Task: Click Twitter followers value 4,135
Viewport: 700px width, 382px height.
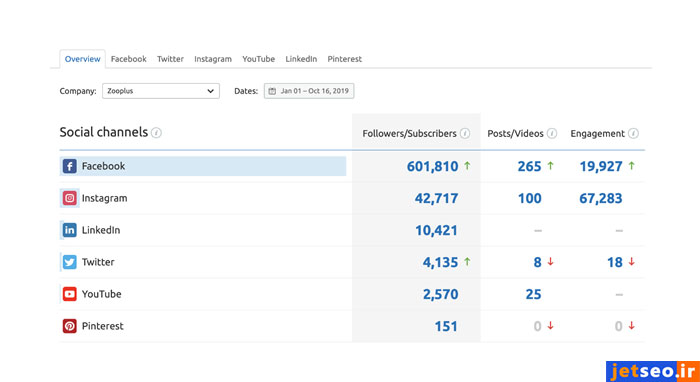Action: point(441,262)
